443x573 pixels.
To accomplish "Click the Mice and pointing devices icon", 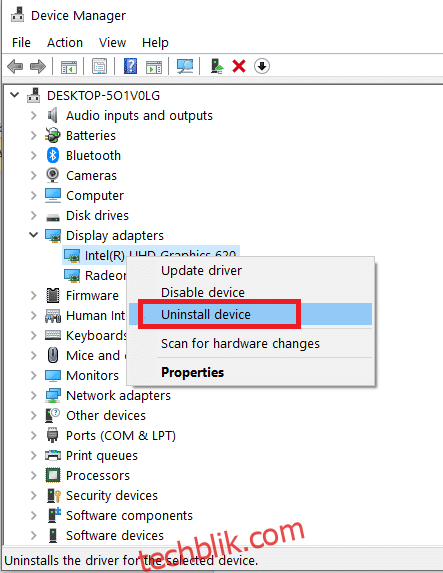I will [53, 355].
